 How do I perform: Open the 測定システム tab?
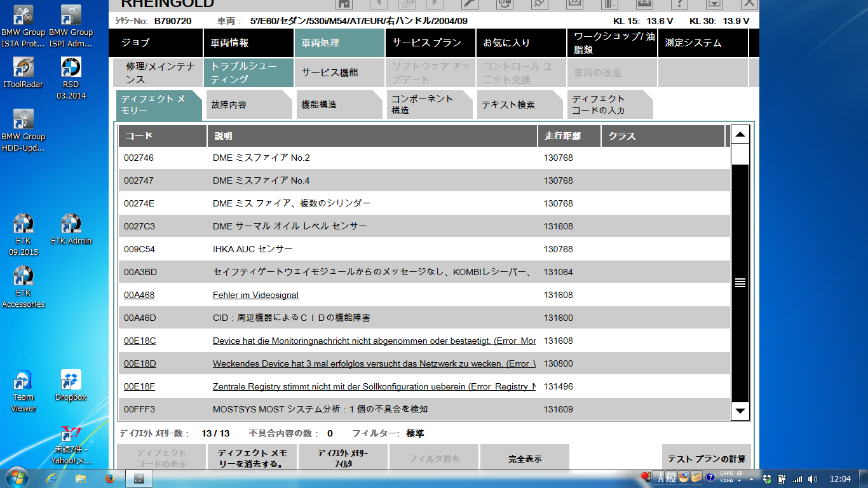(x=703, y=43)
